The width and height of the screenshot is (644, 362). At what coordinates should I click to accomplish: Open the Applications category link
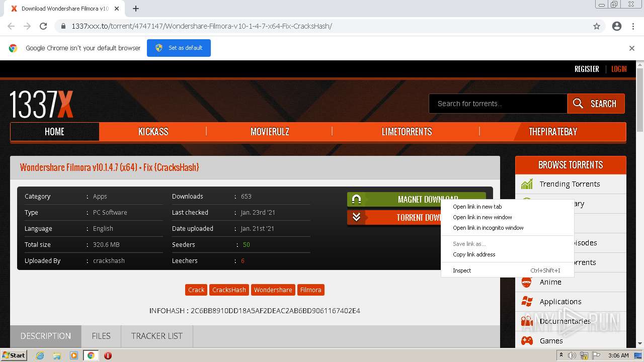[560, 302]
